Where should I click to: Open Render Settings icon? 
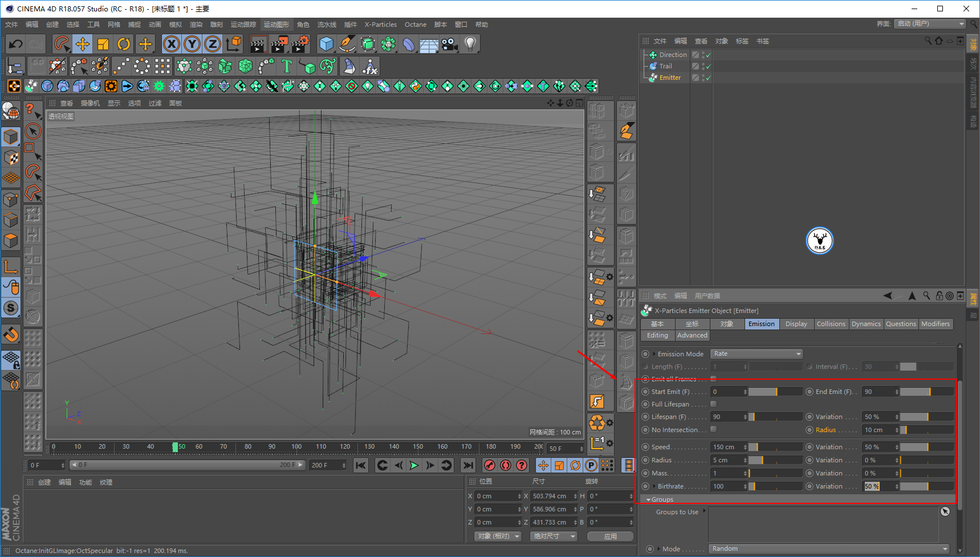[300, 44]
